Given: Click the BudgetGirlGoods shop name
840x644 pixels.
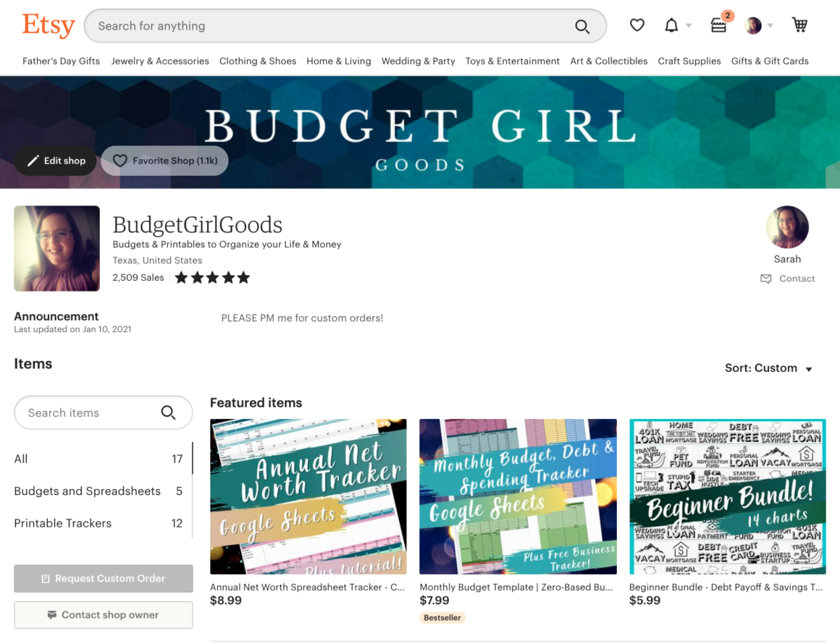Looking at the screenshot, I should click(197, 225).
